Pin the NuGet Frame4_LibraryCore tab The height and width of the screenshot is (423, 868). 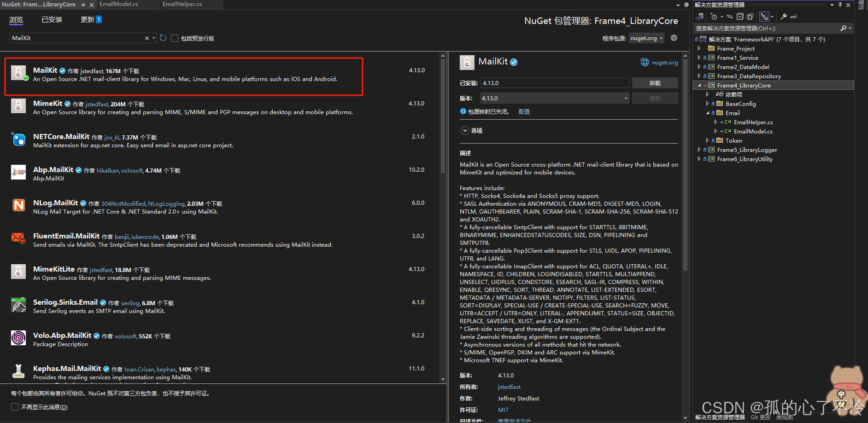point(83,5)
